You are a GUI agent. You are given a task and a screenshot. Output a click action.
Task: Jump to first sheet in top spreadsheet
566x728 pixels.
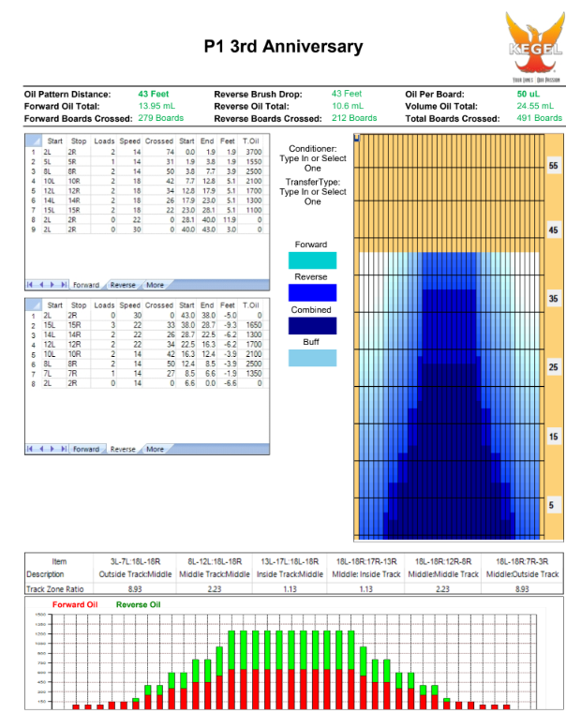point(31,284)
